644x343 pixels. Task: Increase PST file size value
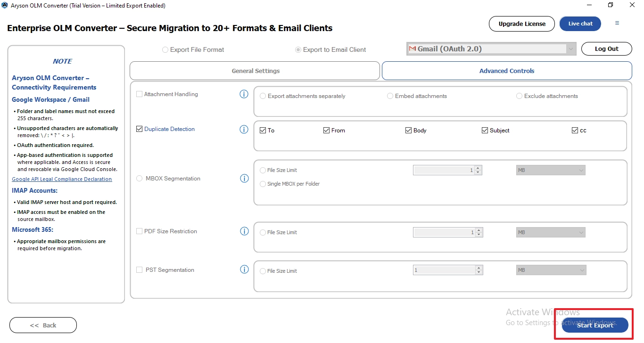tap(479, 268)
